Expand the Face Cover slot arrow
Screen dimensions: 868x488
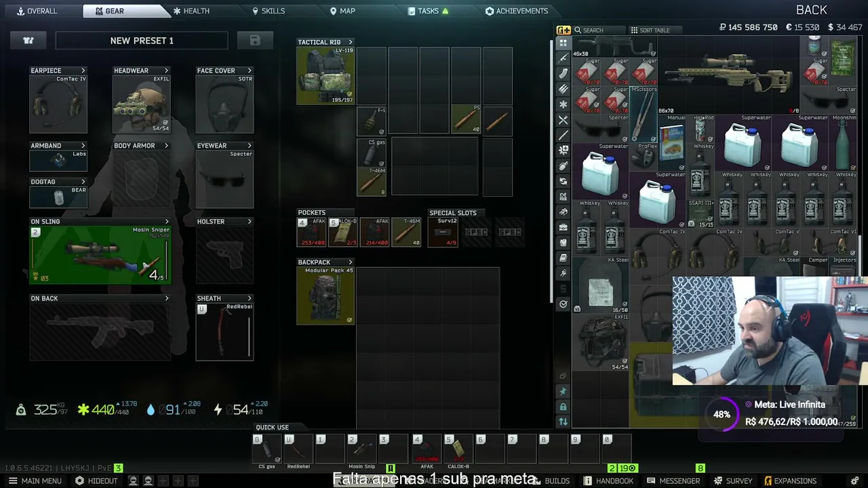[250, 70]
